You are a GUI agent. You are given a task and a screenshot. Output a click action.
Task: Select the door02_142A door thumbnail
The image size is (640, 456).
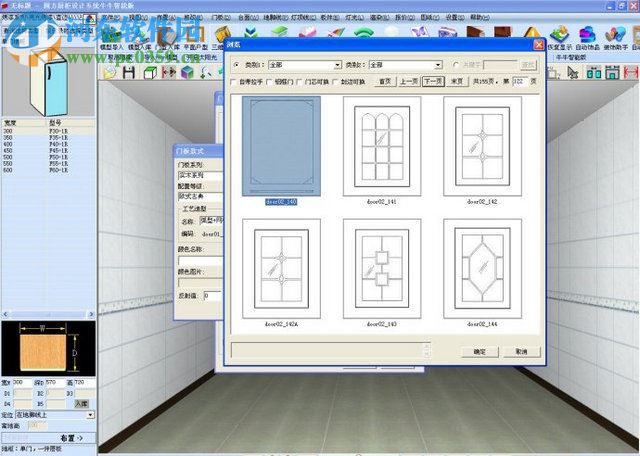point(281,269)
